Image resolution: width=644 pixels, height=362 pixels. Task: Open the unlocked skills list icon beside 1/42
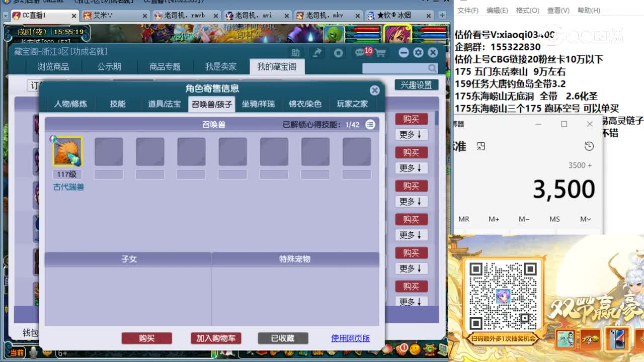(x=370, y=124)
